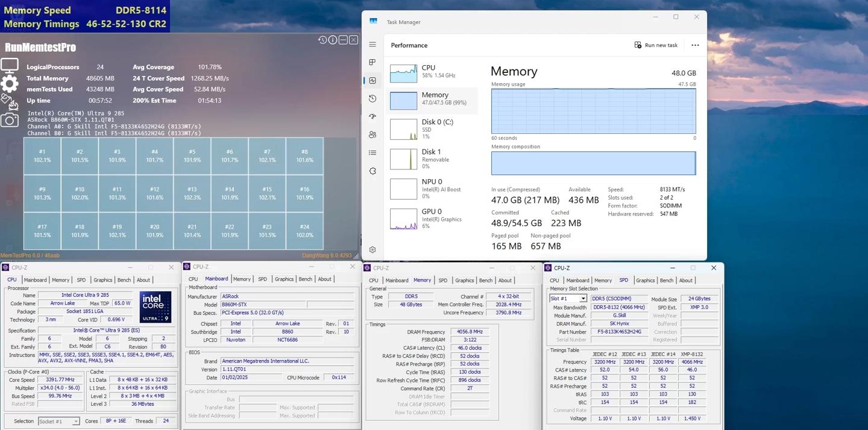The height and width of the screenshot is (430, 868).
Task: Click the title bar icon of the CPU-Z SPD window
Action: (548, 268)
